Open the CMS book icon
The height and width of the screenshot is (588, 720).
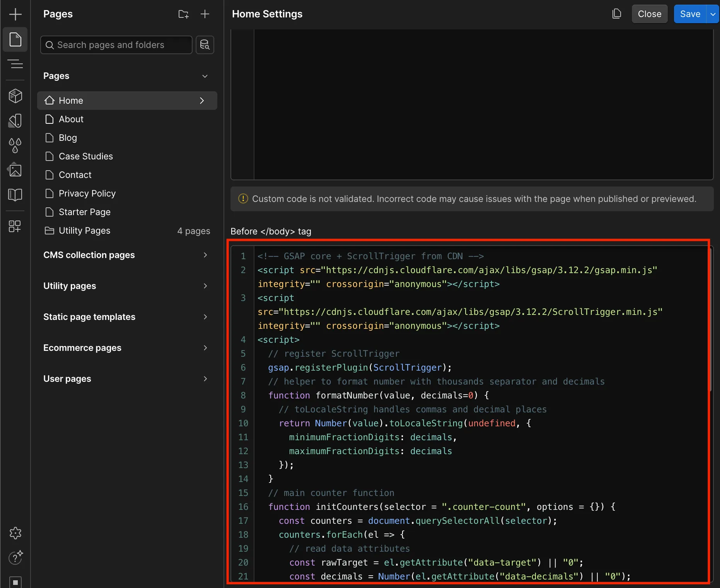pos(15,194)
